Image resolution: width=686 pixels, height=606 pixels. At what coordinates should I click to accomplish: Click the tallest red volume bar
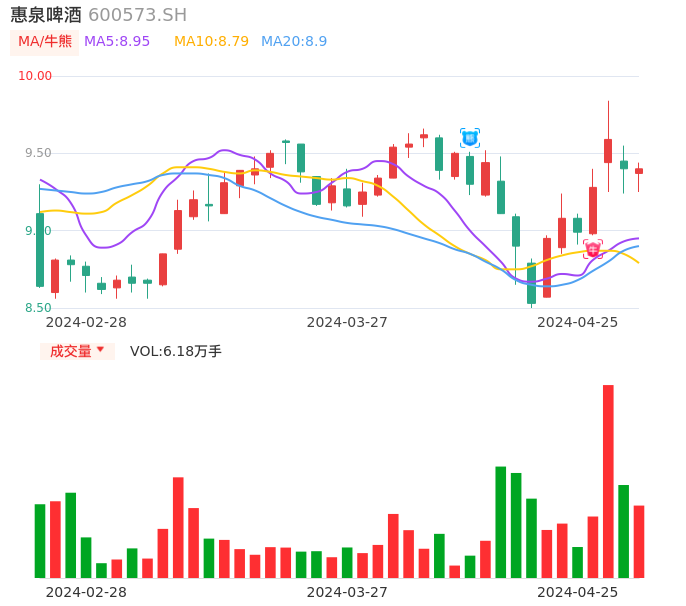(608, 481)
